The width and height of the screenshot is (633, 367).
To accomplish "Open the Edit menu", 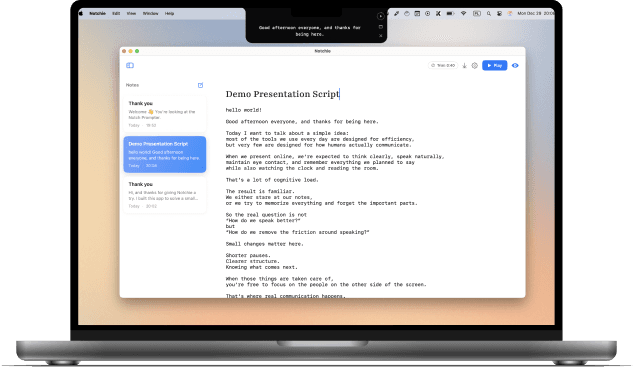I will coord(116,13).
